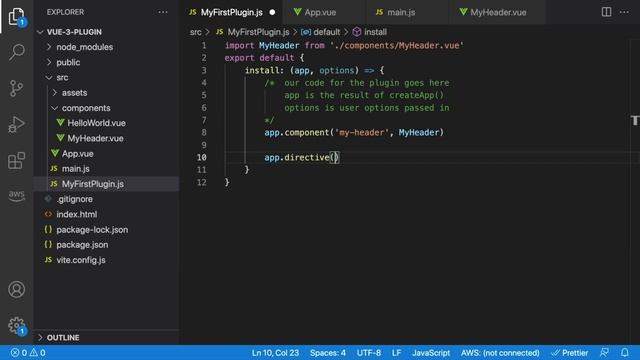The image size is (640, 360).
Task: Open the AWS Toolkit view
Action: [16, 196]
